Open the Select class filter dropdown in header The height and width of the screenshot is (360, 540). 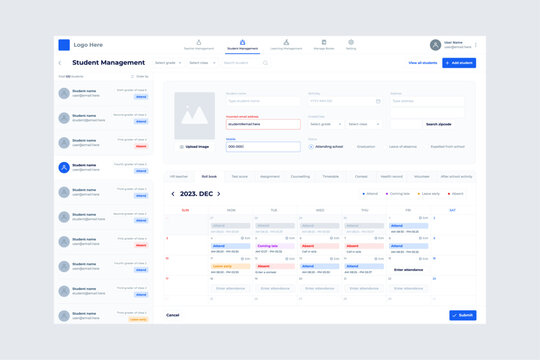(x=202, y=63)
